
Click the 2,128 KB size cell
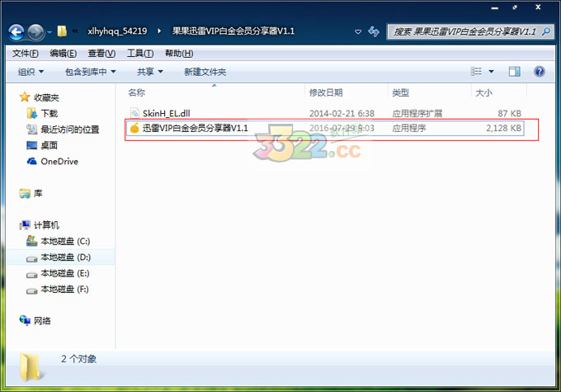point(503,128)
